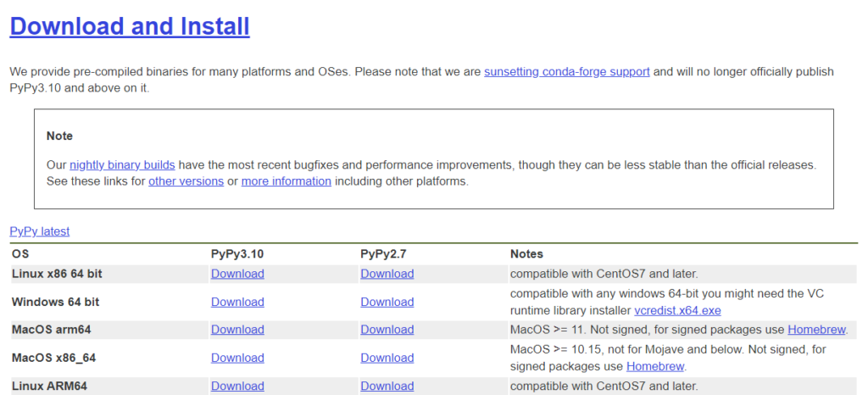Select the Linux x86 64 bit row label
The width and height of the screenshot is (868, 395).
pyautogui.click(x=57, y=274)
